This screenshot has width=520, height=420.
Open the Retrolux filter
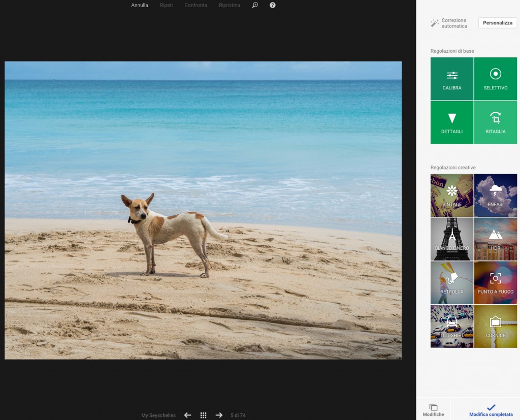coord(451,283)
